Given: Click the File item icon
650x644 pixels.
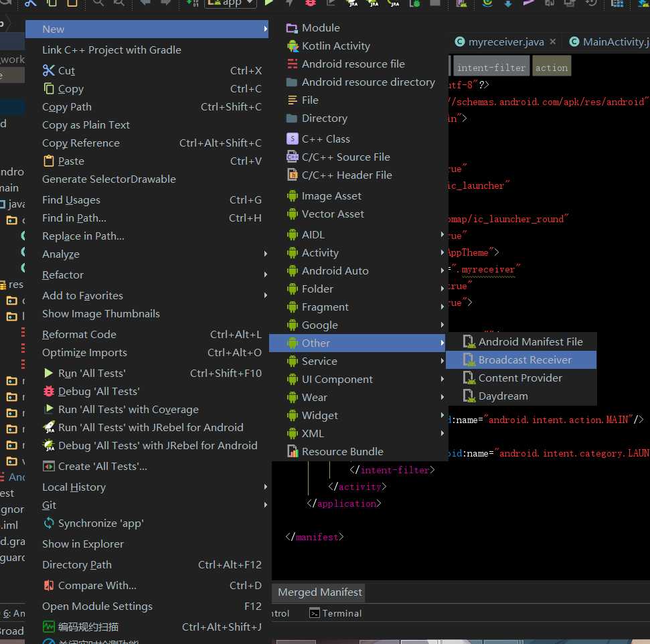Looking at the screenshot, I should [x=293, y=100].
